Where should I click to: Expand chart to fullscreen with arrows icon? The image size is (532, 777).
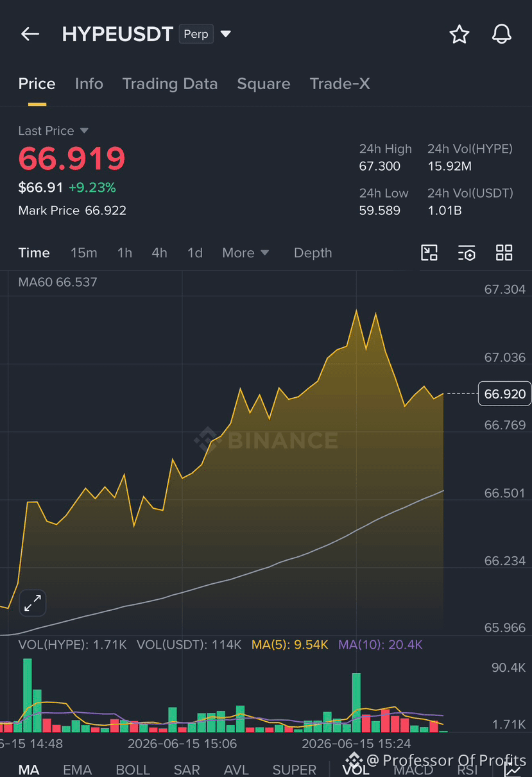click(33, 602)
